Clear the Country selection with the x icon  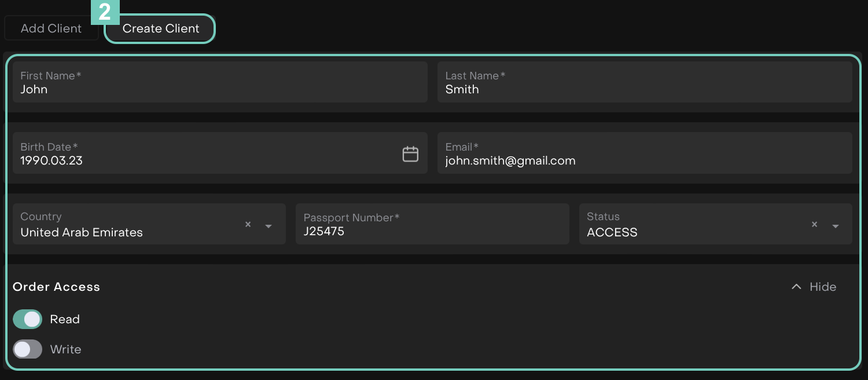(248, 225)
